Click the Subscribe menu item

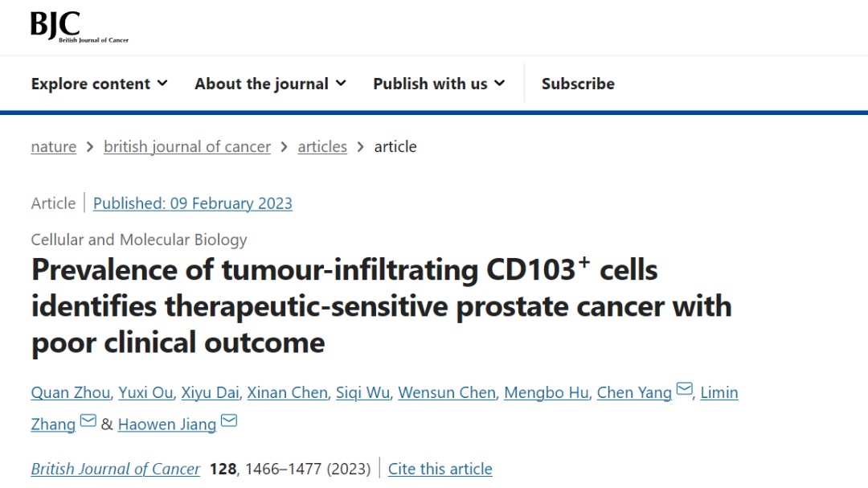[578, 84]
